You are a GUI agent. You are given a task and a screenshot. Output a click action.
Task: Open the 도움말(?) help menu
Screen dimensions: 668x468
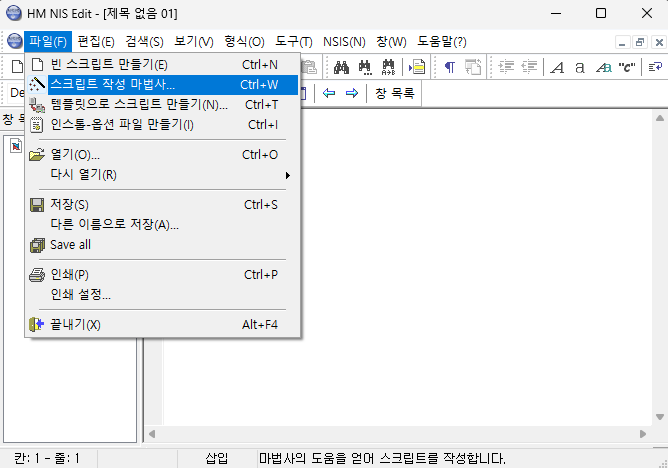[x=442, y=42]
